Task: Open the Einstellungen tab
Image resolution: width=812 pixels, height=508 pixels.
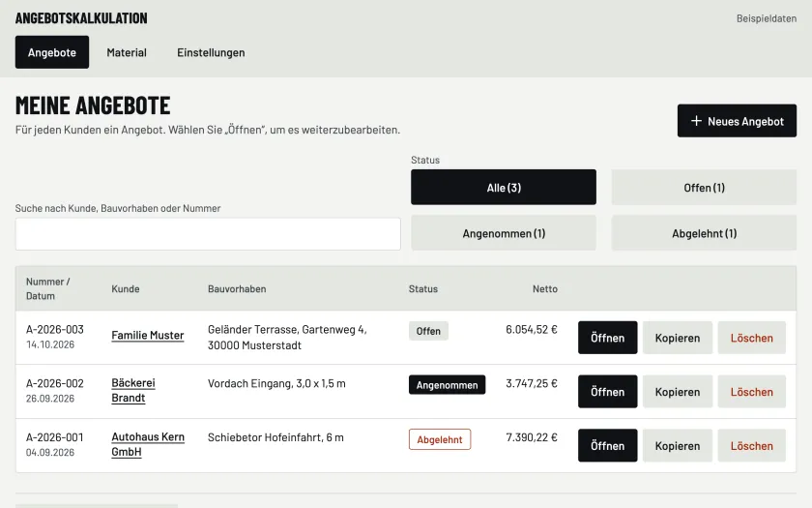Action: (x=211, y=52)
